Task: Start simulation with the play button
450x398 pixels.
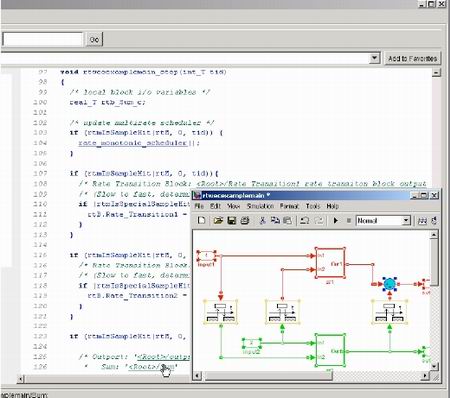Action: click(336, 220)
